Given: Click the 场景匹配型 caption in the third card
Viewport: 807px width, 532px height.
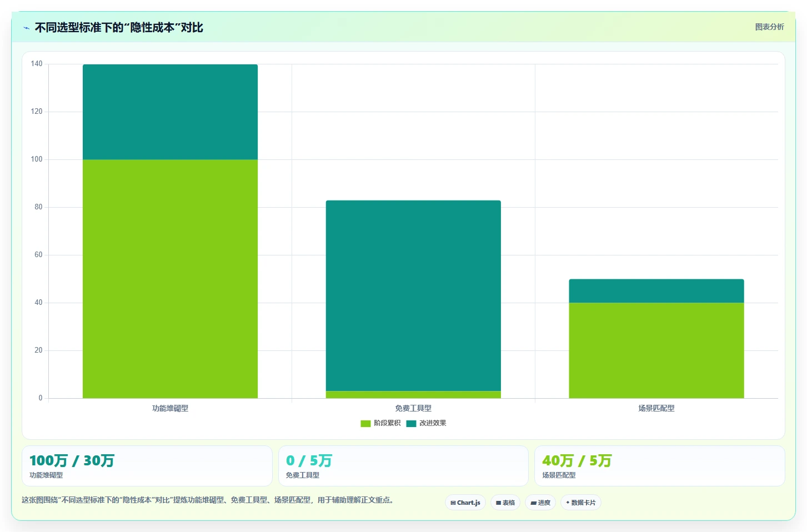Looking at the screenshot, I should 559,475.
